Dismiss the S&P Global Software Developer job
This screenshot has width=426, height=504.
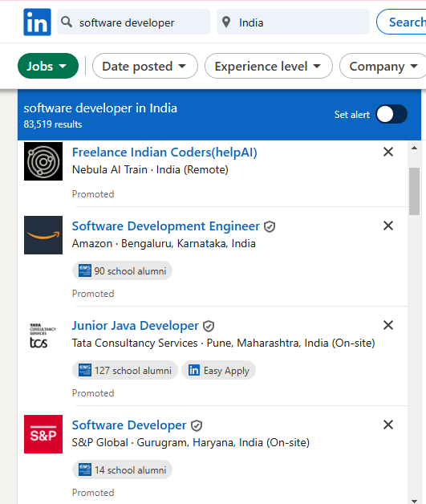click(388, 425)
